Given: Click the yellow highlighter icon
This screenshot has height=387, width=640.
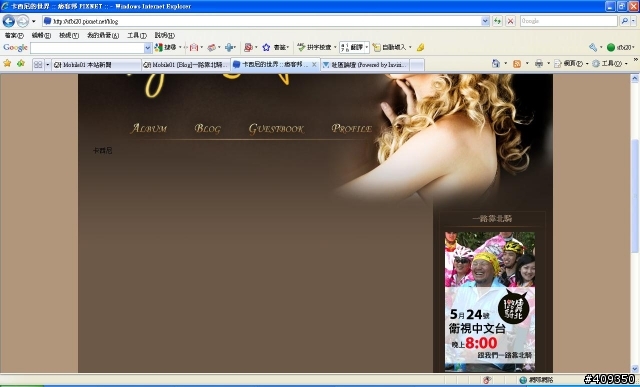Looking at the screenshot, I should point(420,48).
